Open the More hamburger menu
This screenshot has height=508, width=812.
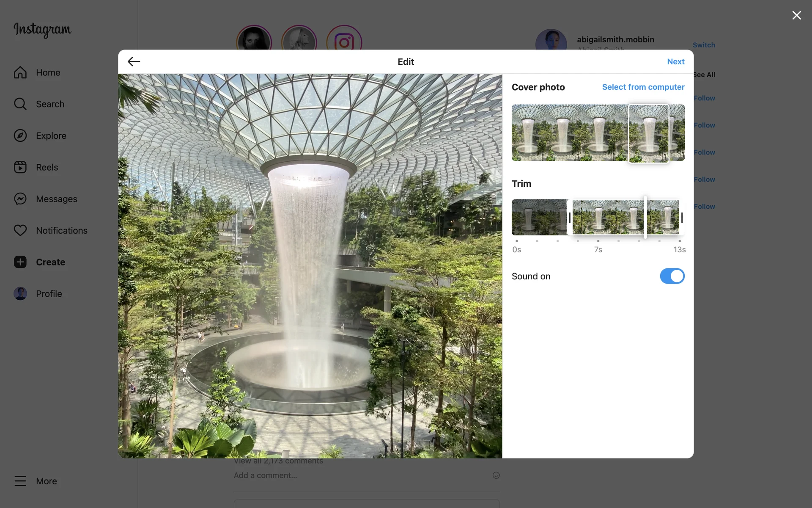(x=20, y=481)
